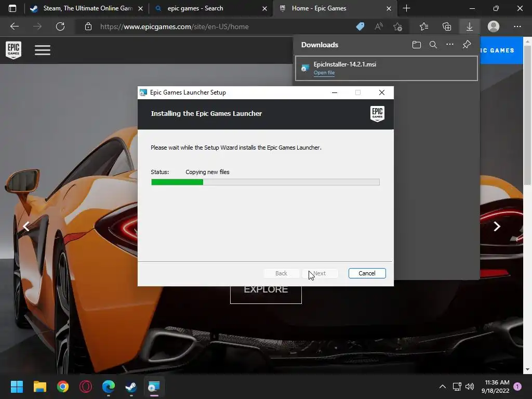Launch Opera from the taskbar
Image resolution: width=532 pixels, height=399 pixels.
[86, 387]
